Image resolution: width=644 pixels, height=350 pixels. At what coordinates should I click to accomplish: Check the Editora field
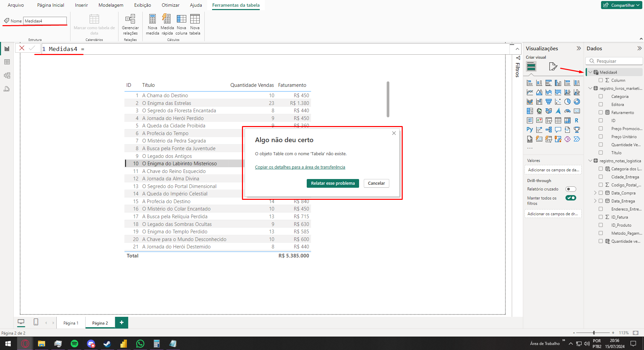point(601,105)
